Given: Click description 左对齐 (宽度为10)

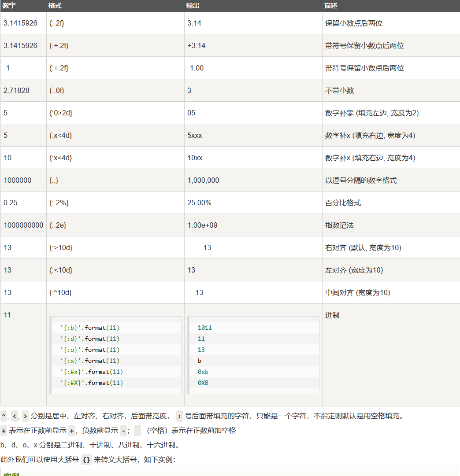Looking at the screenshot, I should (x=354, y=270).
